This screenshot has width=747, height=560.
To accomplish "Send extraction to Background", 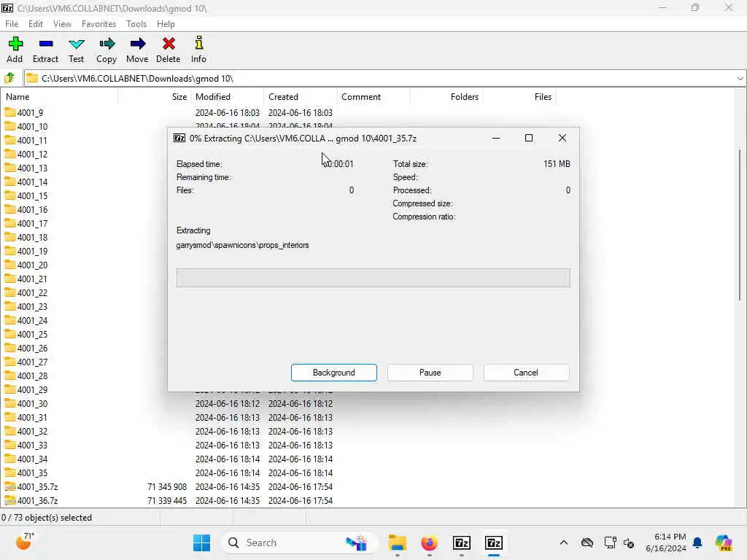I will tap(334, 373).
